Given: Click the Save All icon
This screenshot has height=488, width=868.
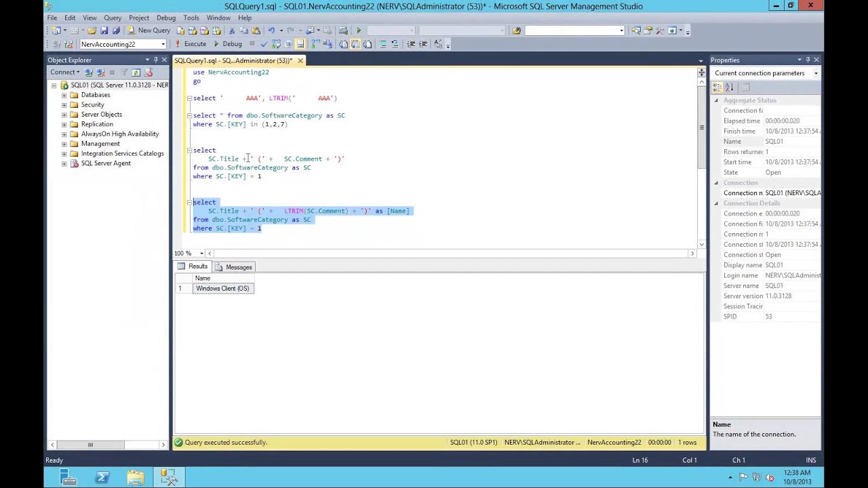Looking at the screenshot, I should (x=116, y=30).
